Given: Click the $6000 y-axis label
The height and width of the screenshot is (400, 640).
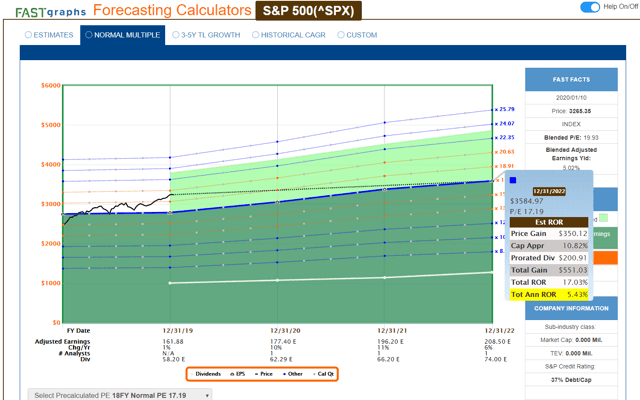Looking at the screenshot, I should tap(51, 86).
